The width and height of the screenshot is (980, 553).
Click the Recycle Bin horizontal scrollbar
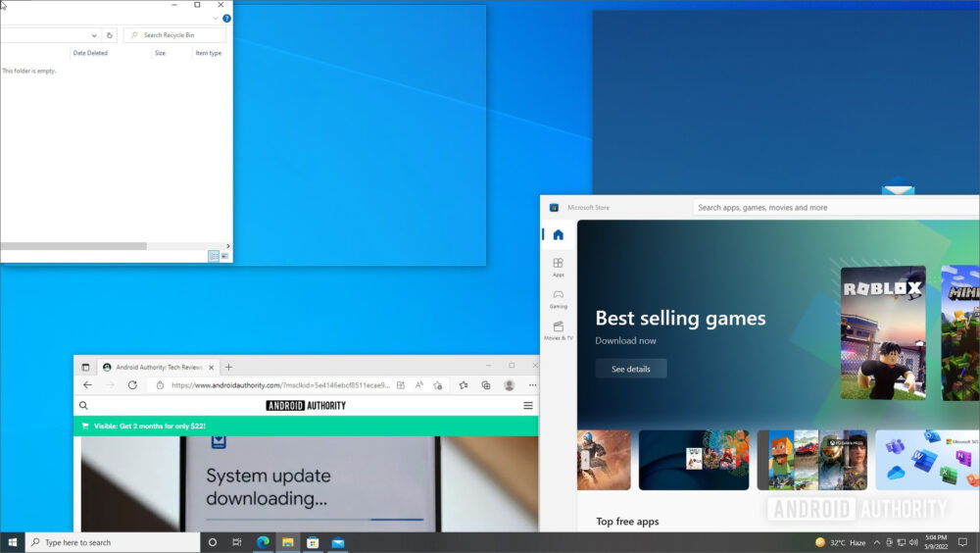point(73,246)
